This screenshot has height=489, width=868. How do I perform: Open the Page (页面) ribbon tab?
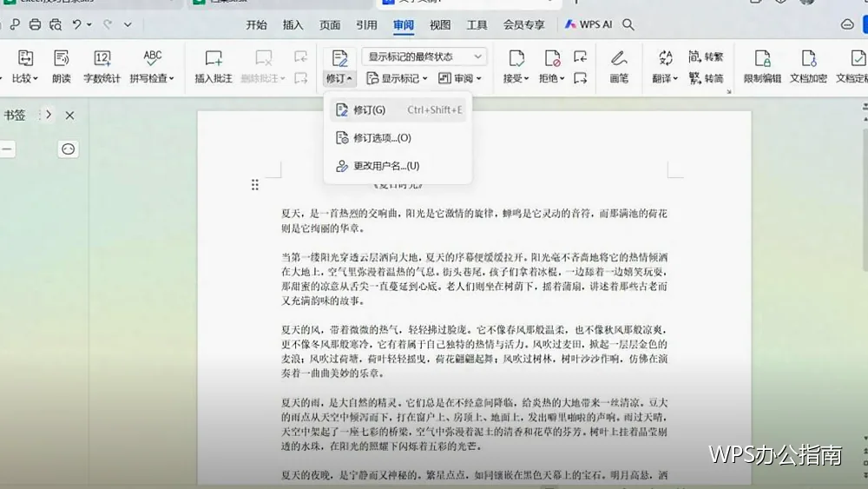coord(330,25)
